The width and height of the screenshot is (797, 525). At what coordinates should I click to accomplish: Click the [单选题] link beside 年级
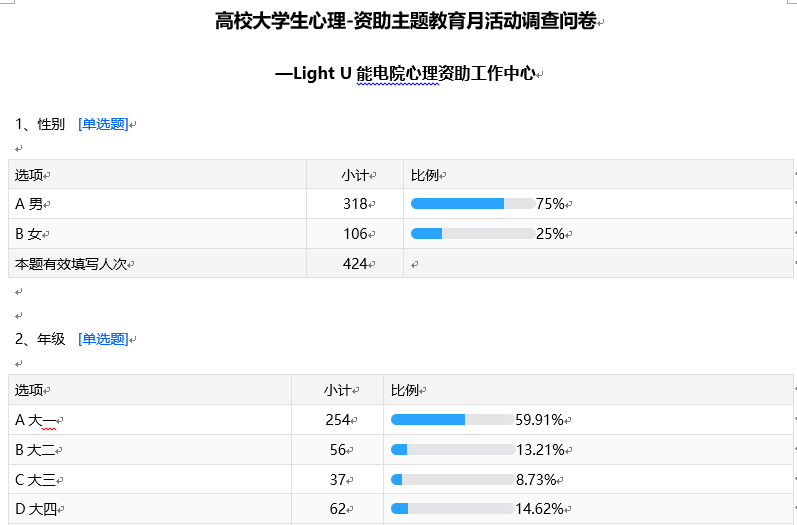pyautogui.click(x=103, y=339)
